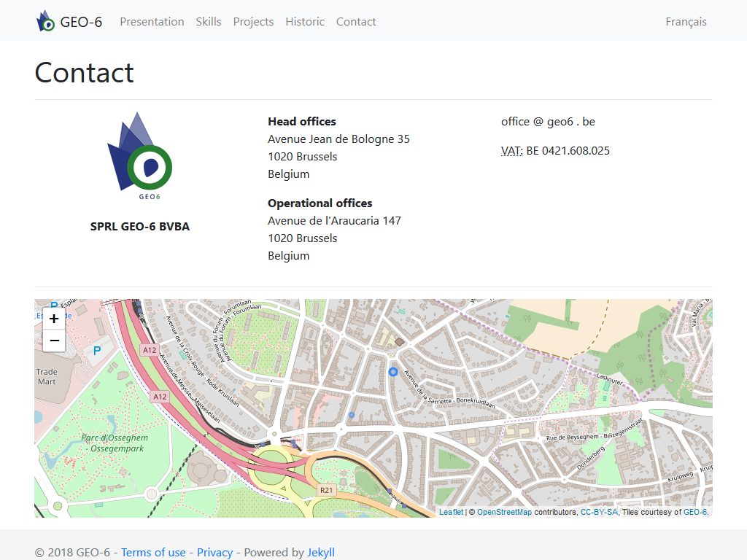Screen dimensions: 747x560
Task: Click the CC-BY-SA license link
Action: tap(599, 512)
